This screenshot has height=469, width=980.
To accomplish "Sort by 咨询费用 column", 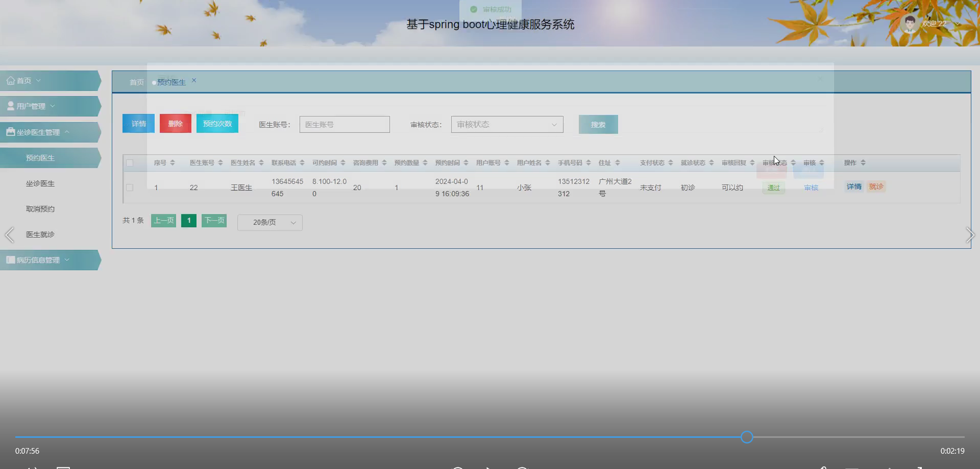I will (x=384, y=162).
